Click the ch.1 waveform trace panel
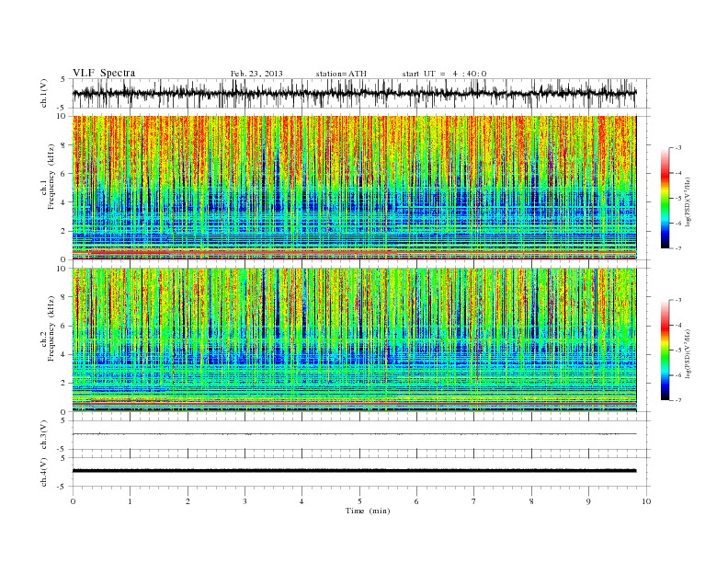The image size is (728, 563). click(x=361, y=93)
